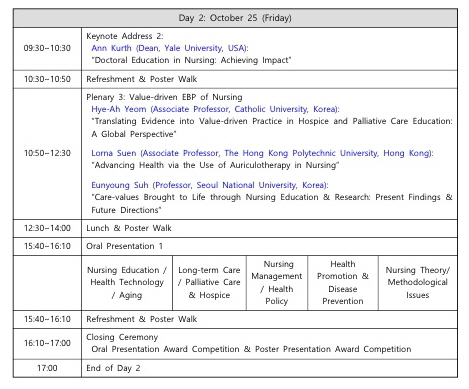Select Health Promotion & Disease Prevention cell
This screenshot has width=469, height=389.
coord(343,283)
